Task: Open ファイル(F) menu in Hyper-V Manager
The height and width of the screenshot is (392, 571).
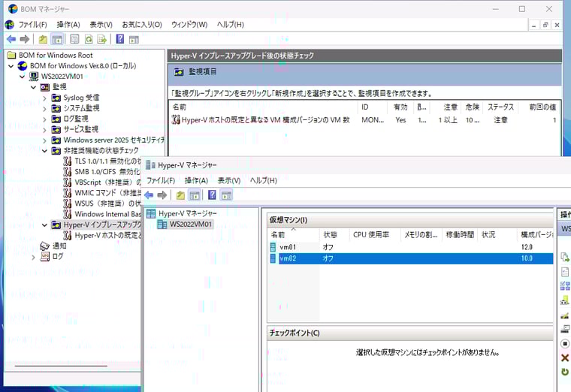Action: 161,180
